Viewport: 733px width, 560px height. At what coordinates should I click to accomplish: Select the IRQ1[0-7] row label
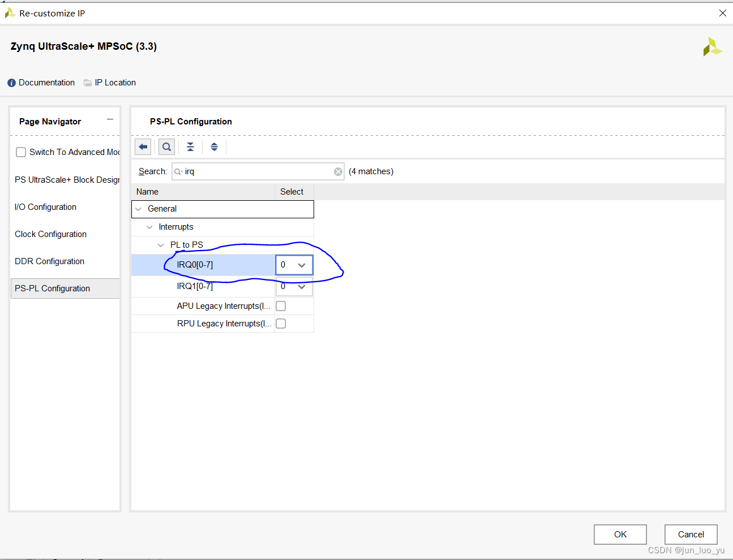195,286
